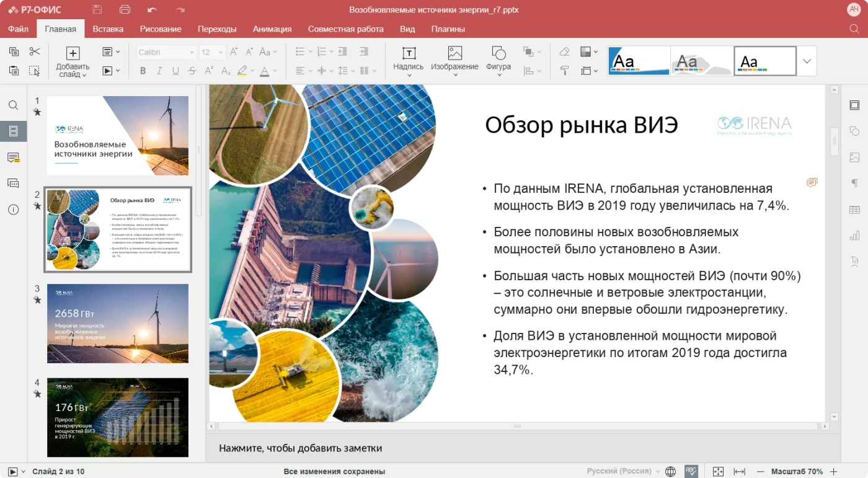Open Image settings in right sidebar
868x478 pixels.
pyautogui.click(x=855, y=157)
